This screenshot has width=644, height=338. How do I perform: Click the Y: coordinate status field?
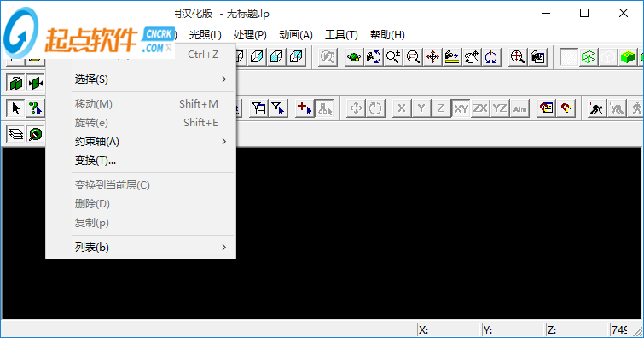pyautogui.click(x=513, y=329)
